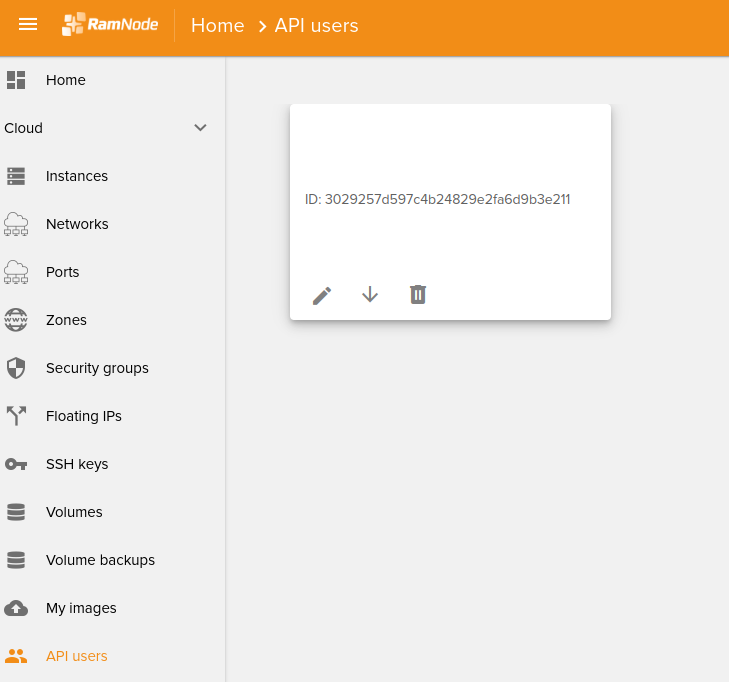The image size is (729, 682).
Task: Click the RamNode logo
Action: coord(110,24)
